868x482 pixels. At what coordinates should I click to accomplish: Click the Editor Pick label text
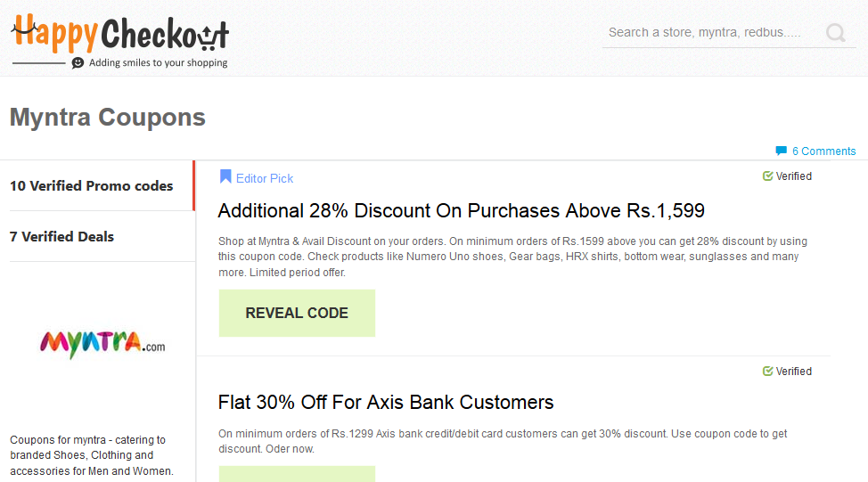click(265, 178)
